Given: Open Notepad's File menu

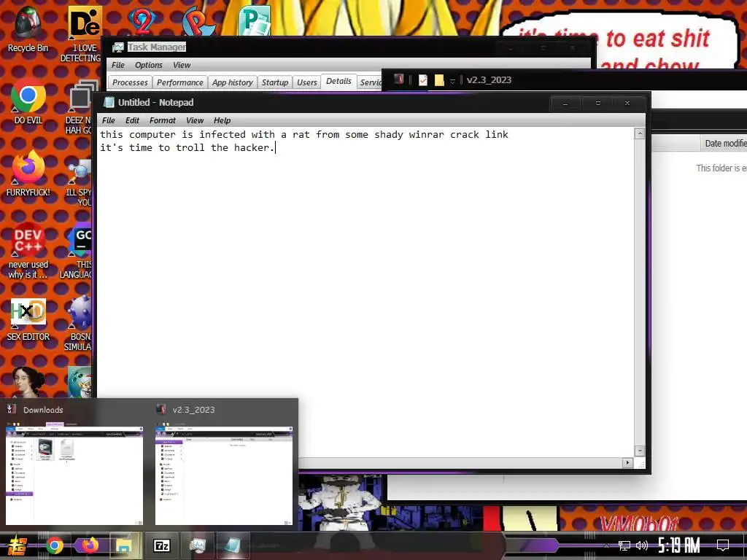Looking at the screenshot, I should 108,120.
